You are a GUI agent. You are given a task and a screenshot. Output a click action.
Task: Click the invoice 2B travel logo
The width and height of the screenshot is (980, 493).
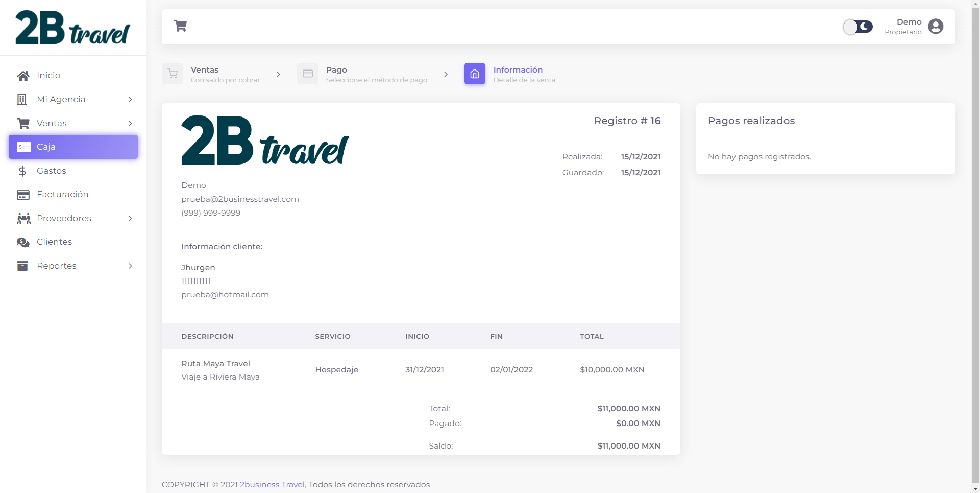pyautogui.click(x=265, y=140)
